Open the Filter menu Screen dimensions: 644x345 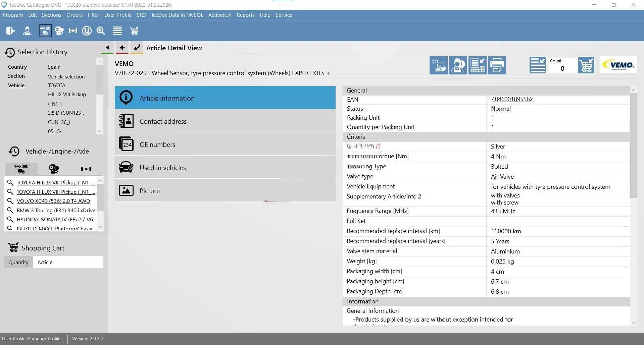pos(93,15)
